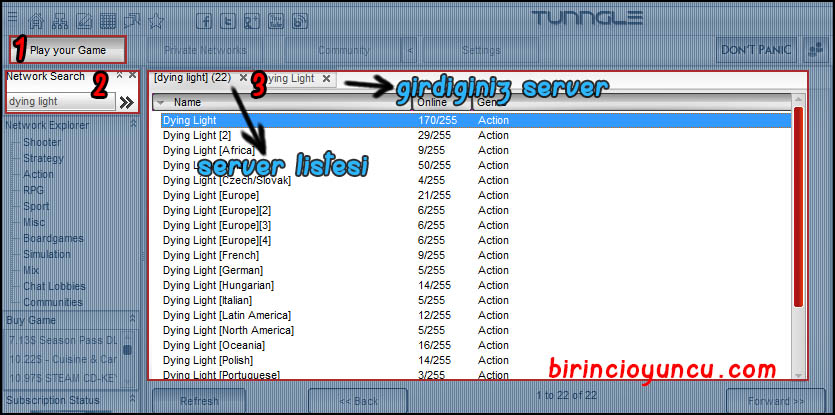This screenshot has width=835, height=415.
Task: Select the Action category
Action: tap(38, 174)
